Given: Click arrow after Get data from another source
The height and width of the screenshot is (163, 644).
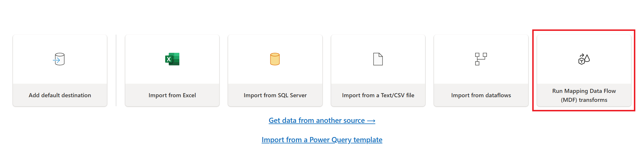Looking at the screenshot, I should [x=371, y=121].
